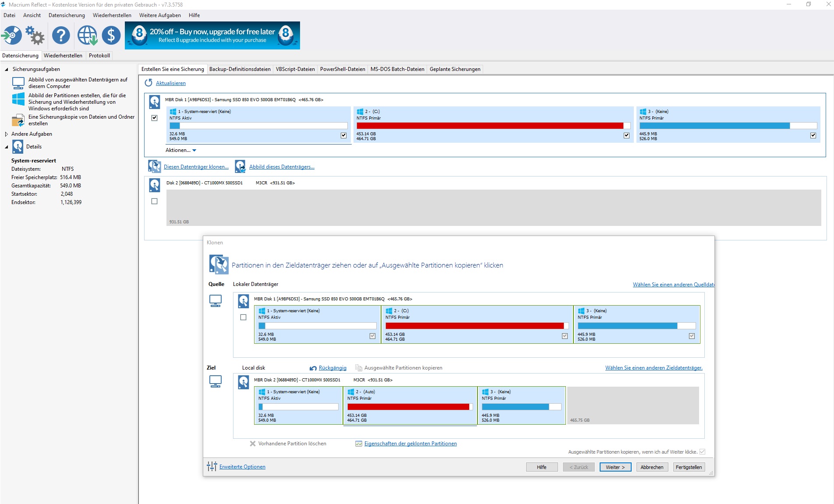Viewport: 834px width, 504px height.
Task: Toggle MBR Disk 1 checkbox in main window
Action: [x=154, y=118]
